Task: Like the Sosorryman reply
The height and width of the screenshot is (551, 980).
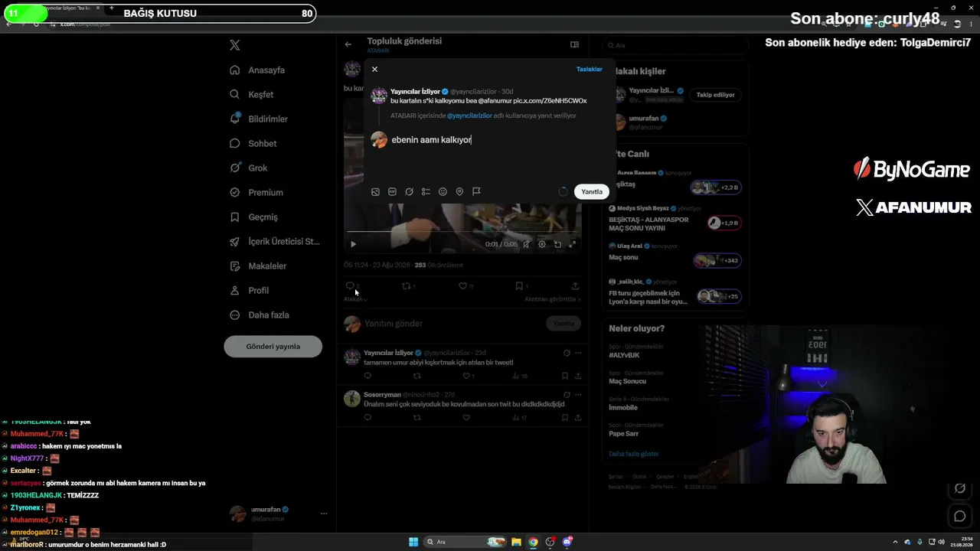Action: pyautogui.click(x=466, y=418)
